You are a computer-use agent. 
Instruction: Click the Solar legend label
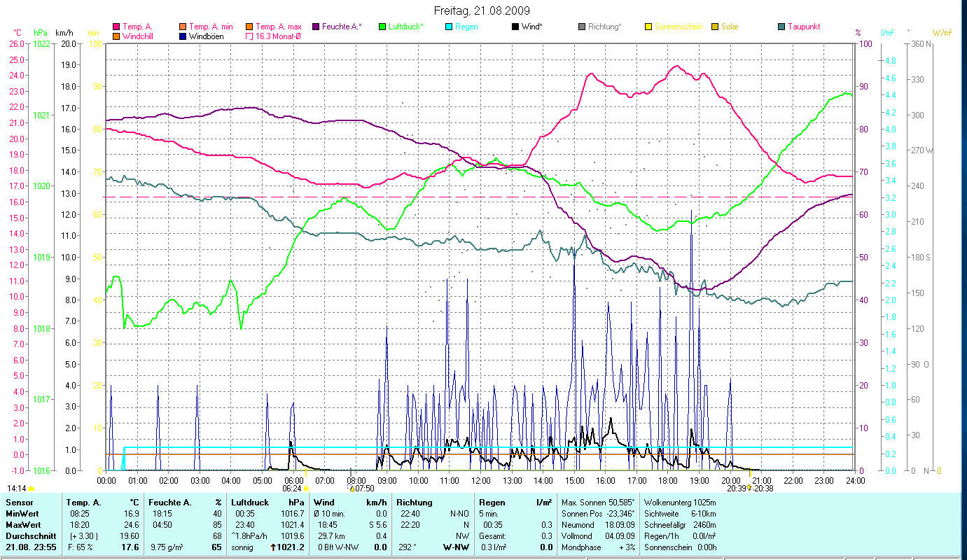click(730, 27)
